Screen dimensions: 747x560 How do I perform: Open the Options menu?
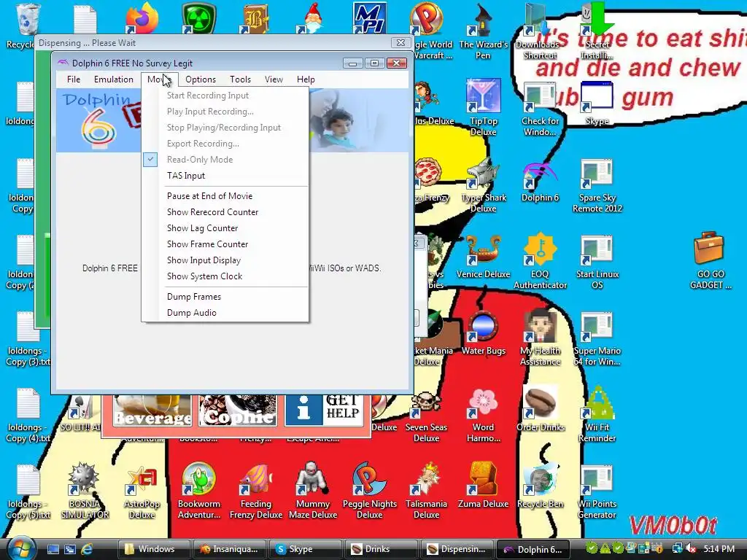click(201, 79)
